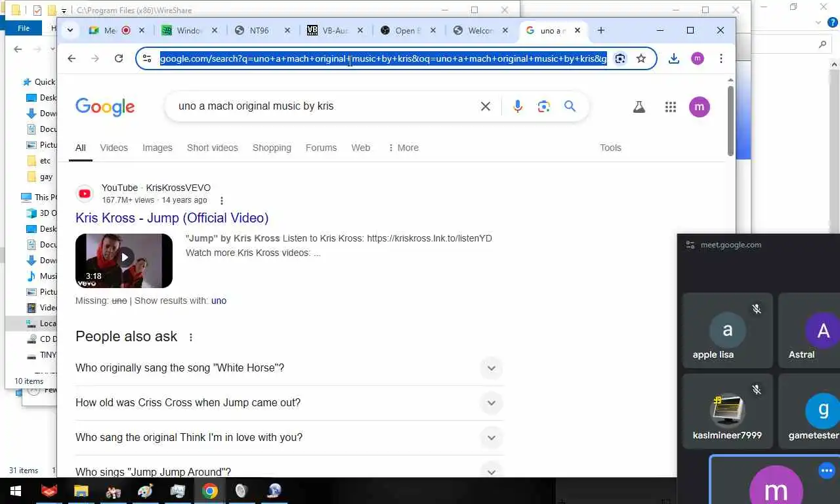840x504 pixels.
Task: Open the File menu in File Explorer
Action: pos(24,28)
